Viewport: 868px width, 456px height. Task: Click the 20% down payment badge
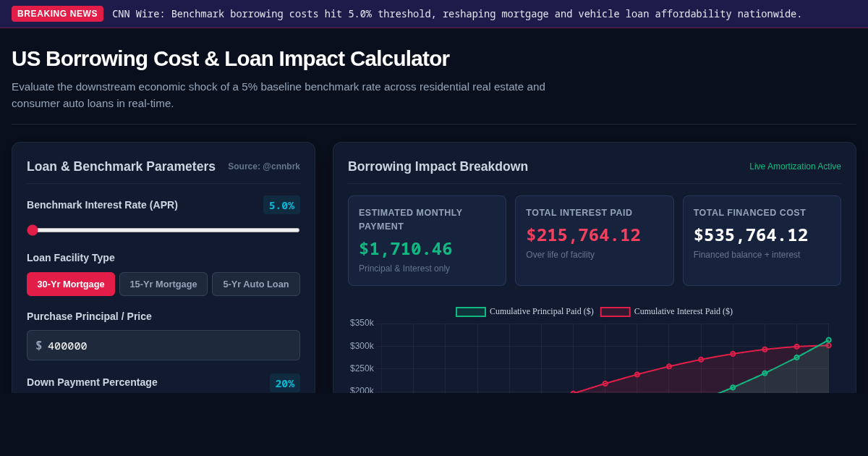(285, 383)
